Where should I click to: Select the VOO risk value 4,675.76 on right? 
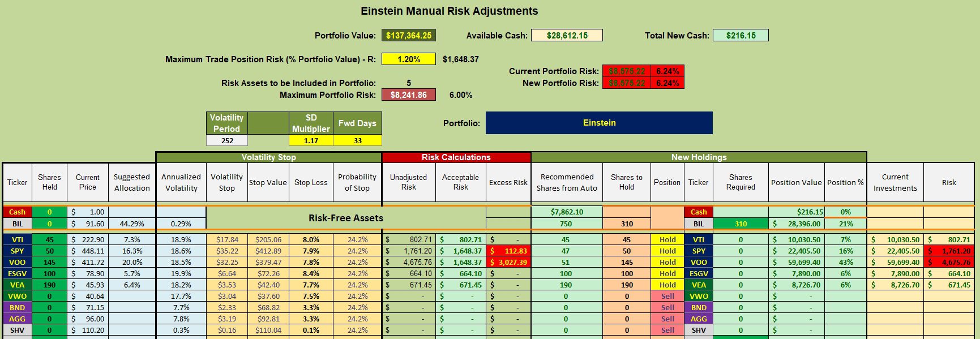[949, 262]
